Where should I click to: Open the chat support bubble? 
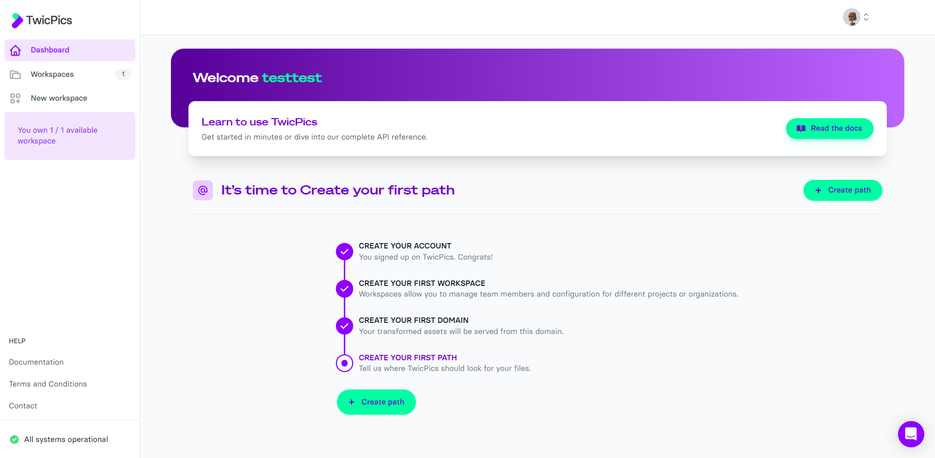[910, 433]
